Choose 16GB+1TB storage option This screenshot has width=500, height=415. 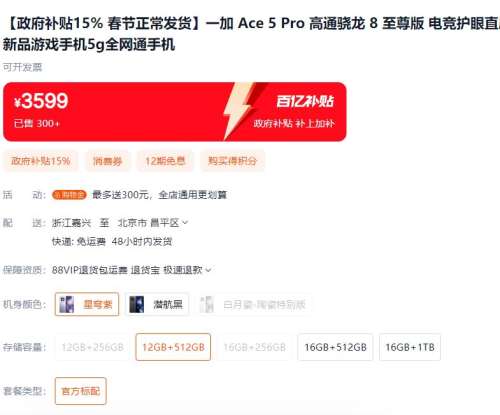tap(410, 347)
